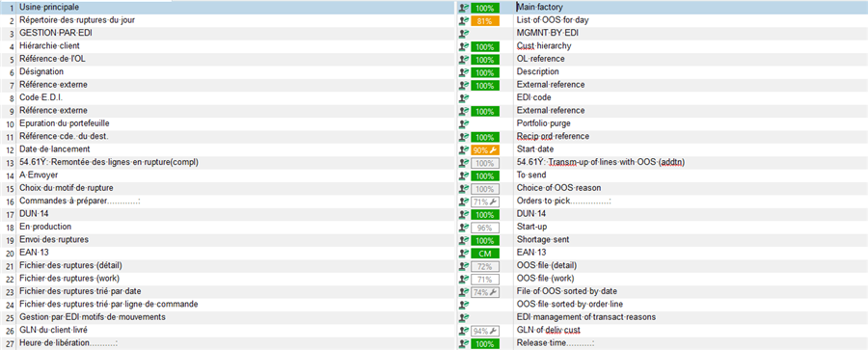Click target text 'Start date'

(534, 149)
